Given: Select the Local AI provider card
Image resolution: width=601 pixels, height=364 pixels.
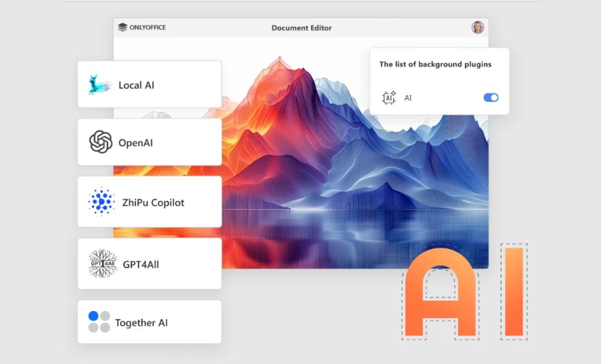Looking at the screenshot, I should (x=149, y=84).
